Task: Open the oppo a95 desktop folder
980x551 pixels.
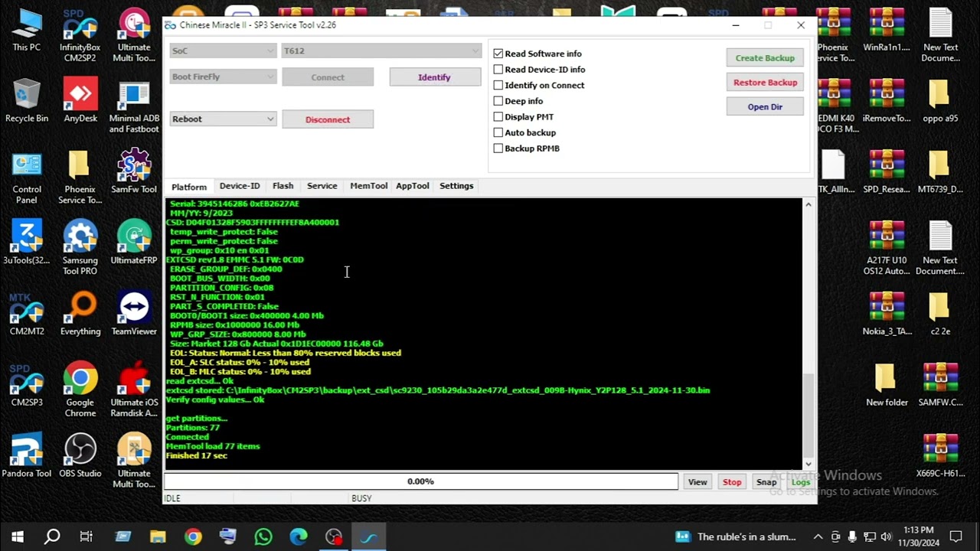Action: pyautogui.click(x=940, y=101)
